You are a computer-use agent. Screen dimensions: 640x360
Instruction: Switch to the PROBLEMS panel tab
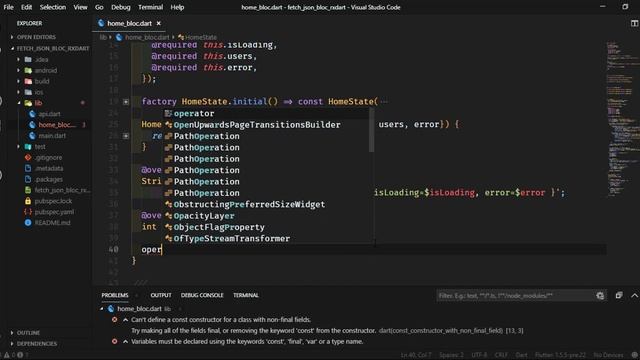coord(115,295)
